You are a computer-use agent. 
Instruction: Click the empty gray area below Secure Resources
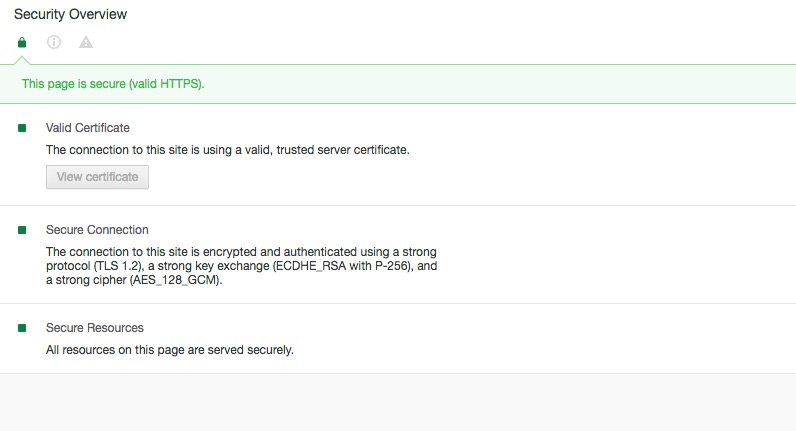tap(398, 403)
